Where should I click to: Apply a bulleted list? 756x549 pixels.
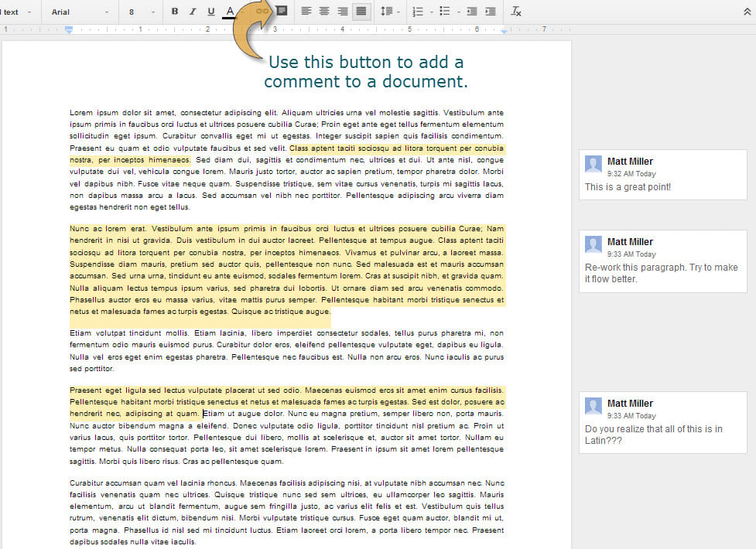pos(445,12)
